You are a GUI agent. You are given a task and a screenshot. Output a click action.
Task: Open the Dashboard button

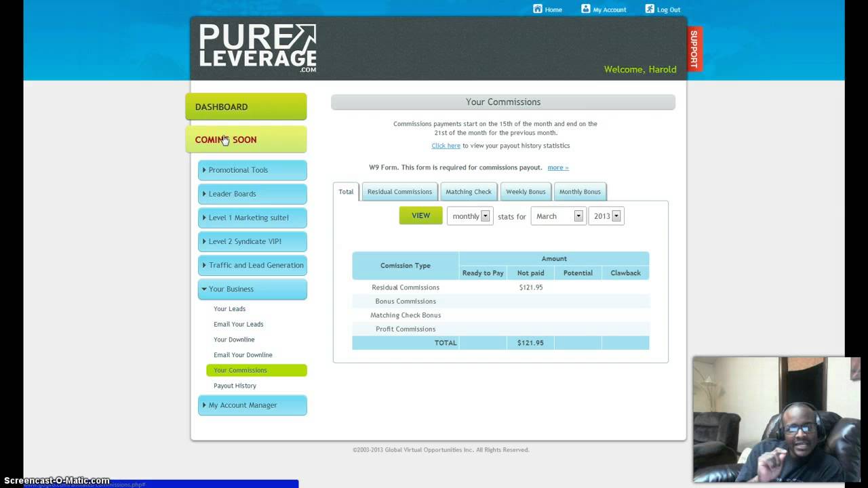[x=246, y=106]
